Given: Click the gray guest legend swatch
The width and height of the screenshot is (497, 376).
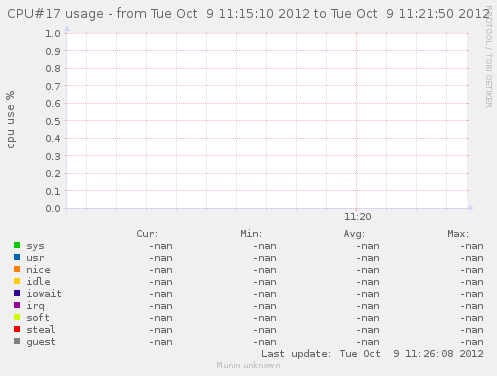Looking at the screenshot, I should pyautogui.click(x=17, y=341).
